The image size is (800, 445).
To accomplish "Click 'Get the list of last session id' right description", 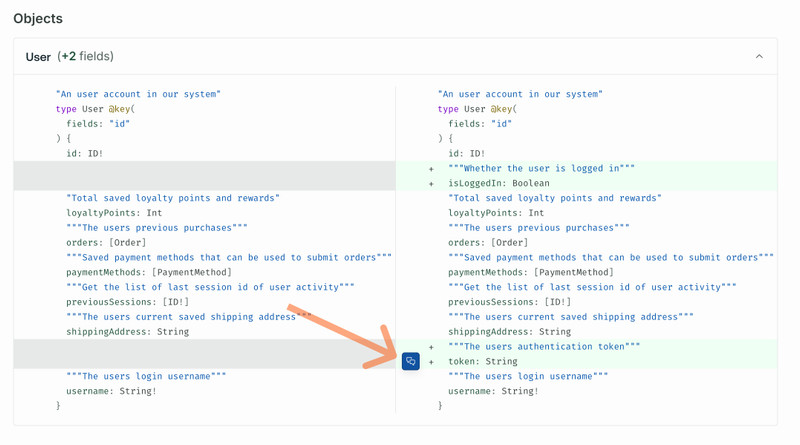I will pyautogui.click(x=592, y=287).
